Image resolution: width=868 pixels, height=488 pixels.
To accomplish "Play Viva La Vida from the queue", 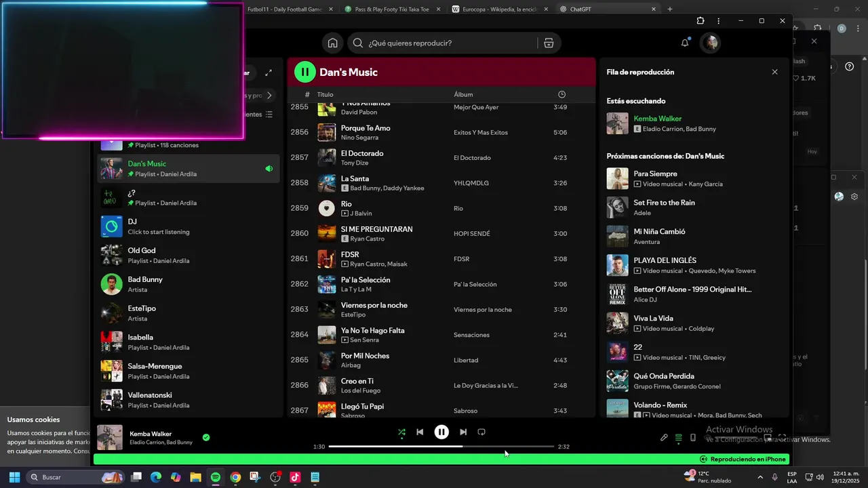I will pos(692,323).
